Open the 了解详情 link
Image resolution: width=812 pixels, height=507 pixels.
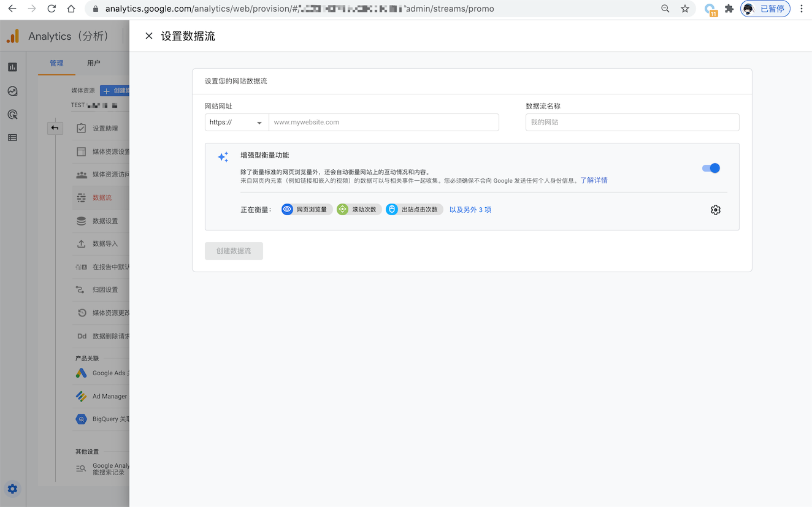(x=594, y=180)
